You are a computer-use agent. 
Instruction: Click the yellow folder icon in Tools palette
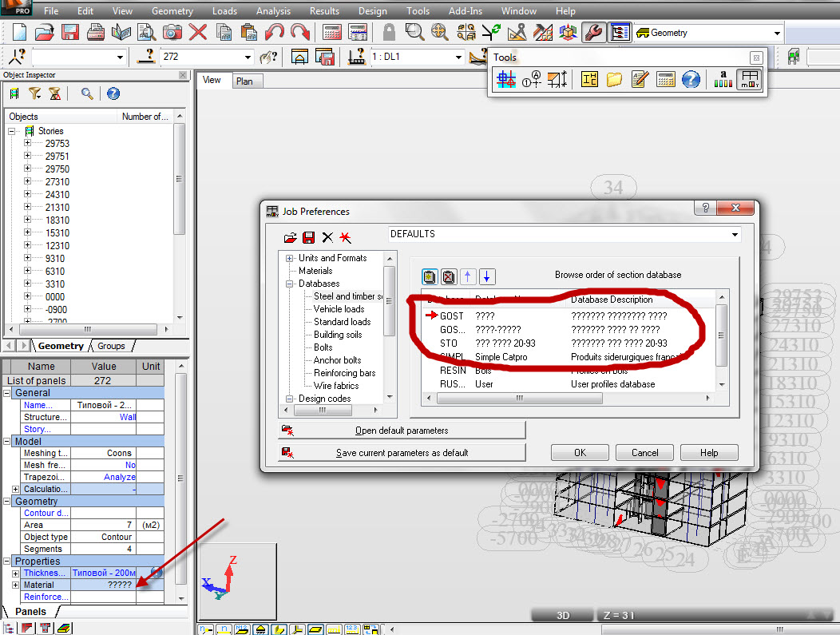click(x=614, y=79)
